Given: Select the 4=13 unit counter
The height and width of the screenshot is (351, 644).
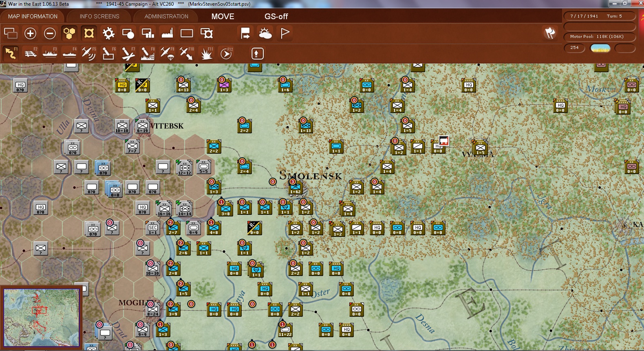Looking at the screenshot, I should [x=183, y=85].
